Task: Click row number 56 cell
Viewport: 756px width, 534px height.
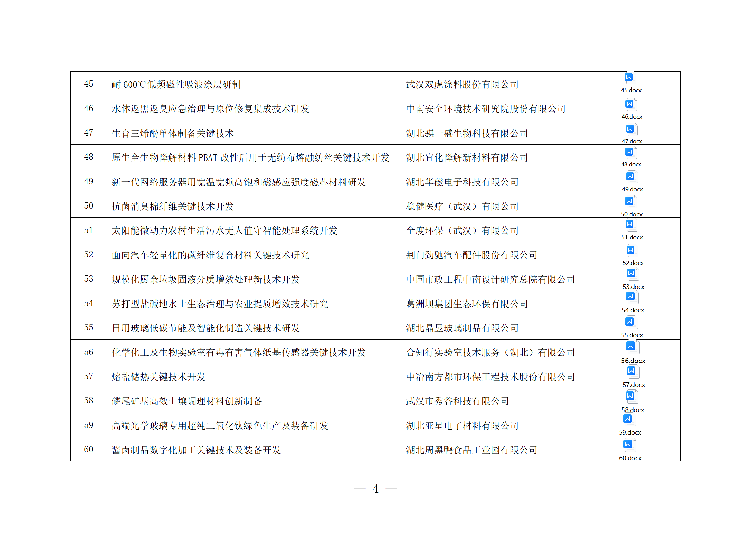Action: click(x=89, y=352)
